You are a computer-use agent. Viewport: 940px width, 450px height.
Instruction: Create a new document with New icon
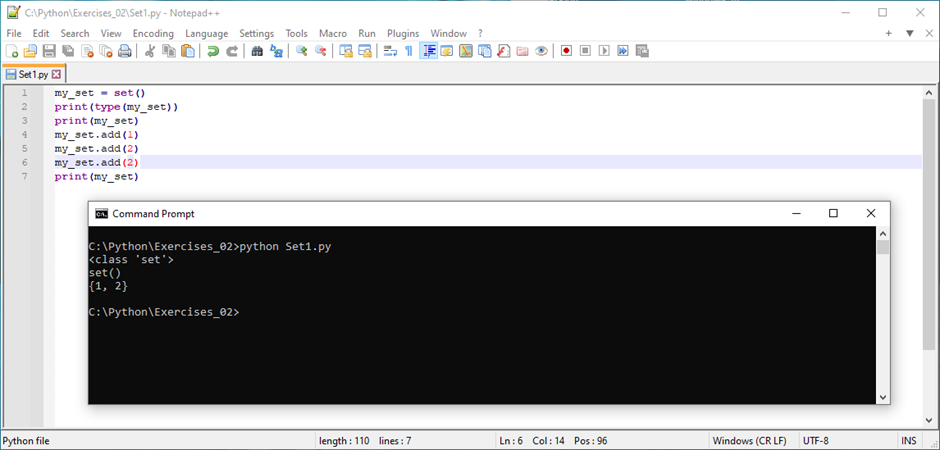click(x=11, y=51)
